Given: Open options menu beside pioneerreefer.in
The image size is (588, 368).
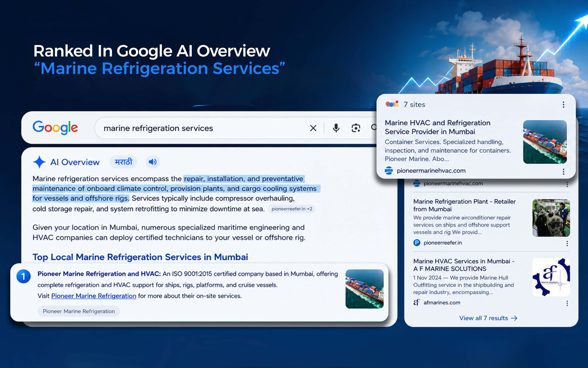Looking at the screenshot, I should [567, 244].
